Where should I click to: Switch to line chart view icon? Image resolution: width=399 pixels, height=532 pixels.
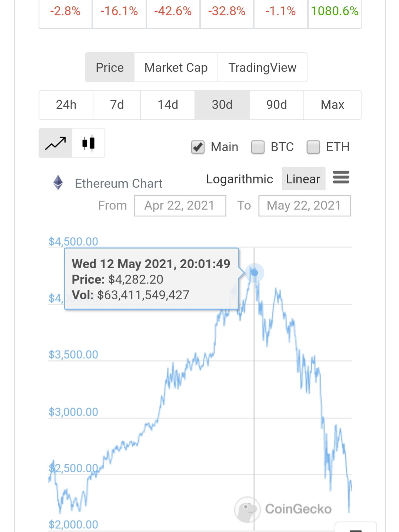[56, 143]
